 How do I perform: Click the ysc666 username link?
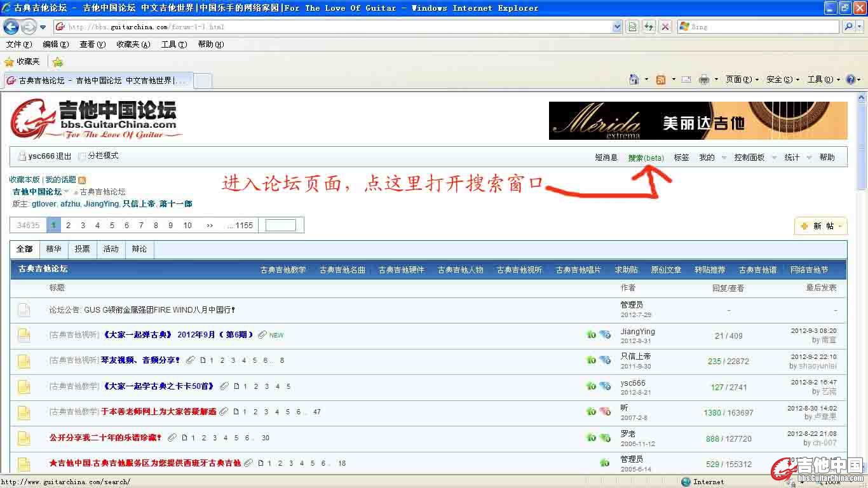pos(41,156)
